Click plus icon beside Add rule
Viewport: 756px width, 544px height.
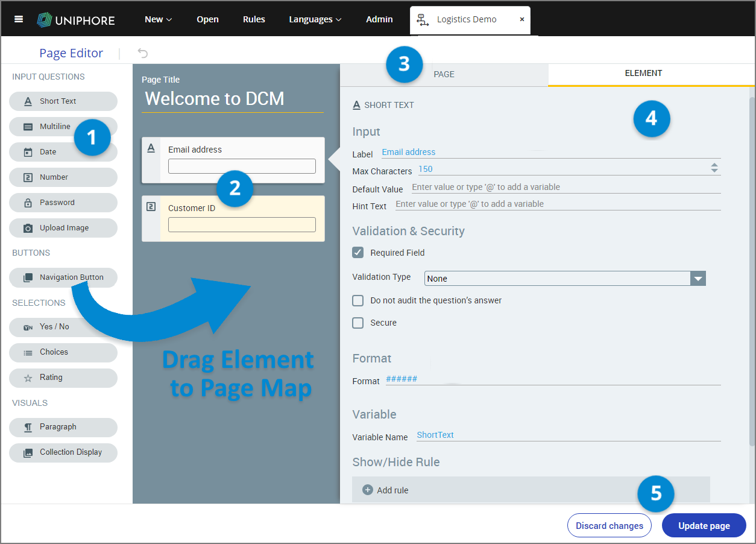[x=368, y=490]
